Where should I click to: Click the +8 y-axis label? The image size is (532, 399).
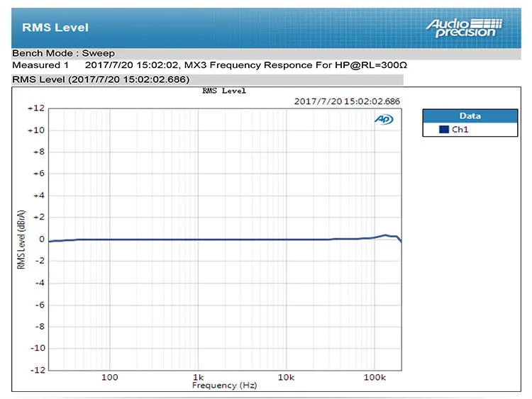39,152
